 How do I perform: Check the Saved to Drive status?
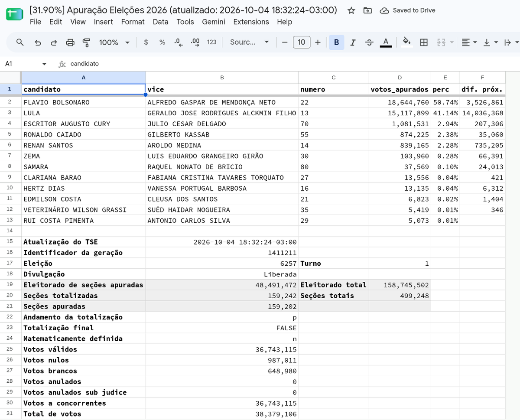(408, 10)
